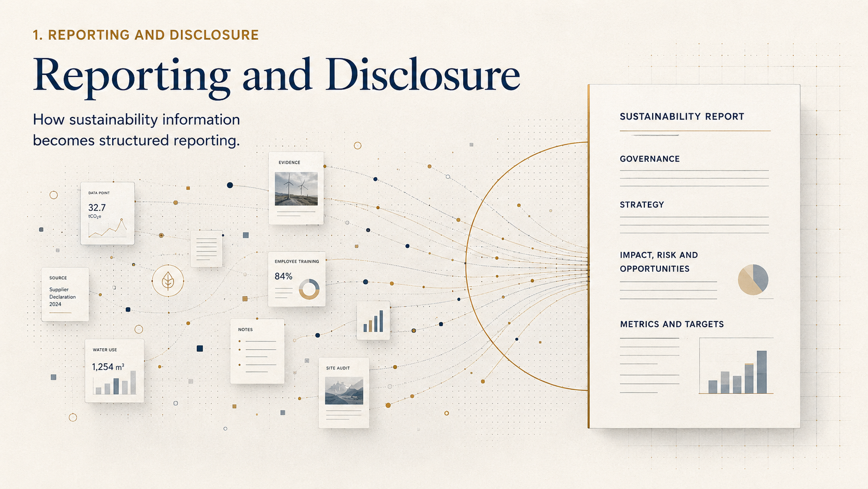Click the bar chart on the Water Use card
Viewport: 868px width, 489px height.
pyautogui.click(x=115, y=383)
